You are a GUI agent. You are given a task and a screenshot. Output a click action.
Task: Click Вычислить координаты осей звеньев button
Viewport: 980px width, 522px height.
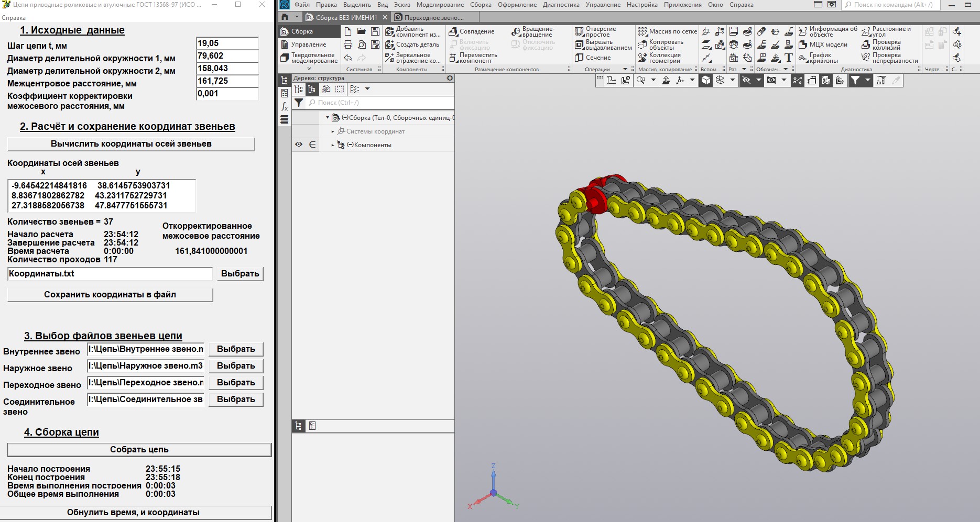click(131, 144)
